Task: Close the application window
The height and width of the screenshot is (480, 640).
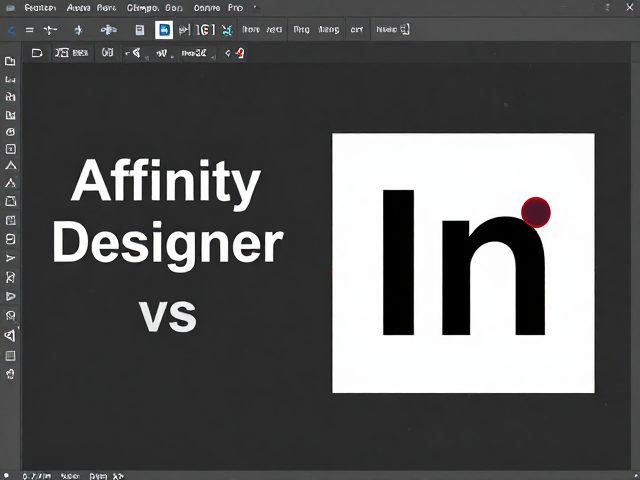Action: (630, 7)
